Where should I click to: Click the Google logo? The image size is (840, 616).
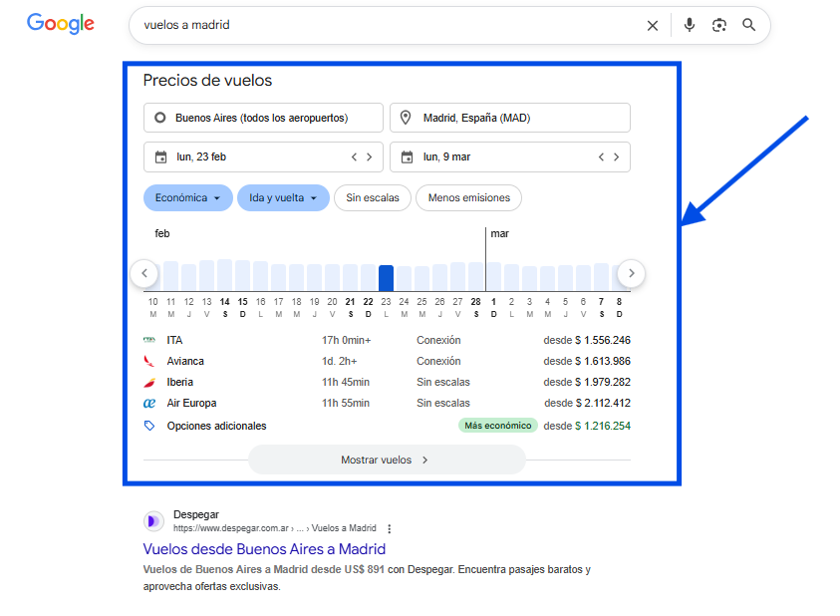tap(61, 24)
